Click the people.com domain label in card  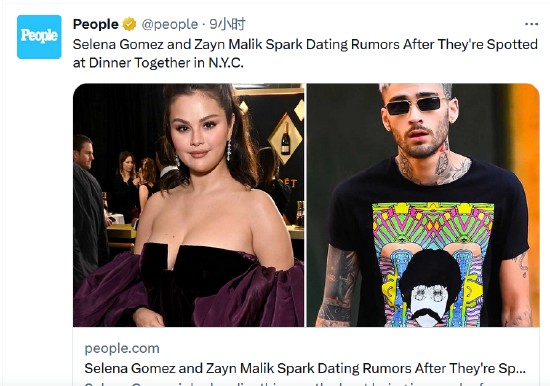(122, 348)
